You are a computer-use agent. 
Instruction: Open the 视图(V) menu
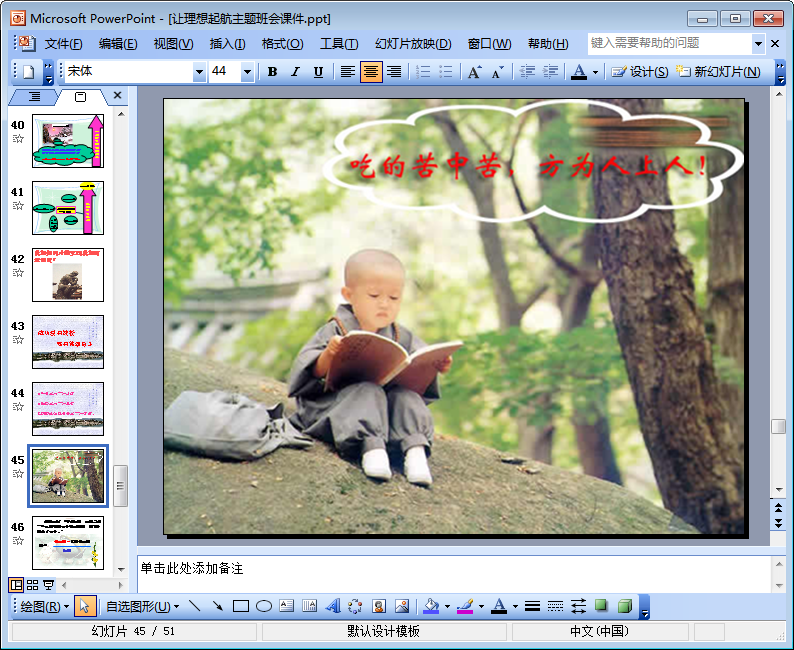pyautogui.click(x=173, y=44)
